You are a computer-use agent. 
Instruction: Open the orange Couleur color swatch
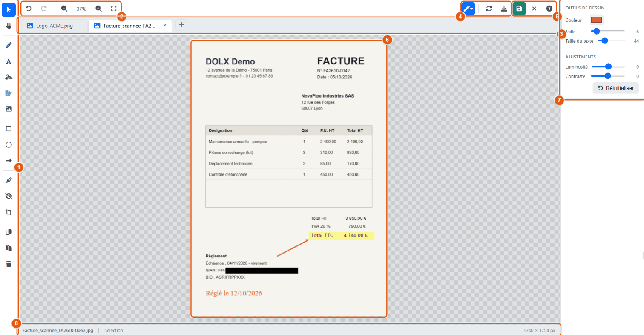tap(596, 20)
